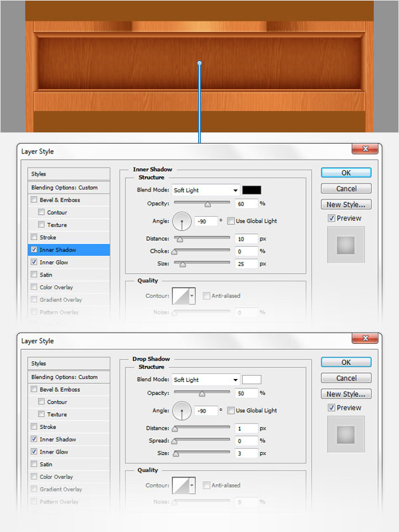Enable Satin checkbox in Drop Shadow dialog
The image size is (399, 532).
pos(34,464)
